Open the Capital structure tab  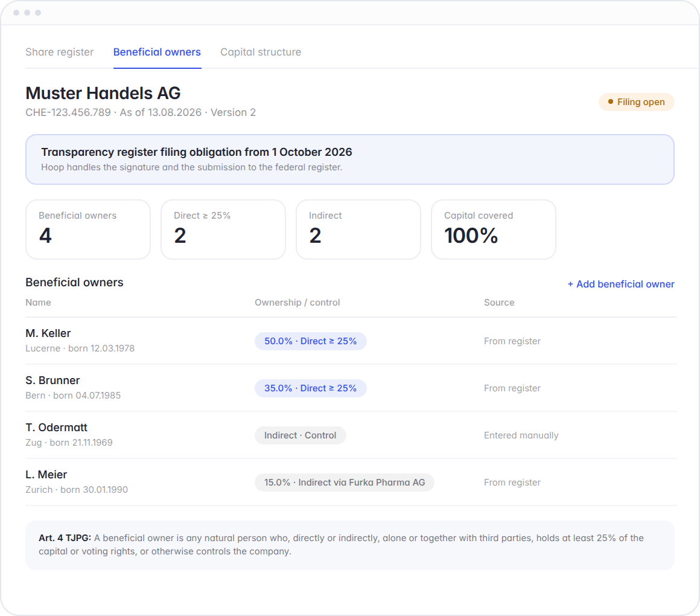(x=261, y=53)
